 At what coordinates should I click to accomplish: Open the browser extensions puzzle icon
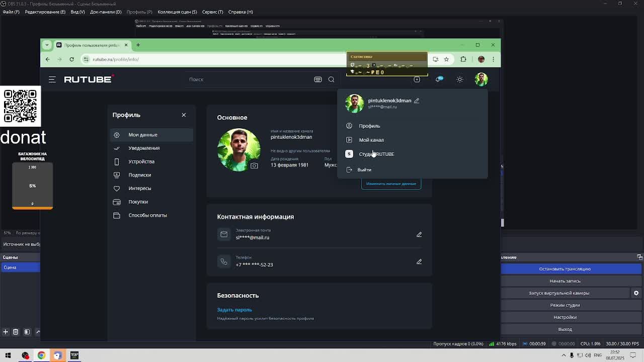pyautogui.click(x=463, y=59)
